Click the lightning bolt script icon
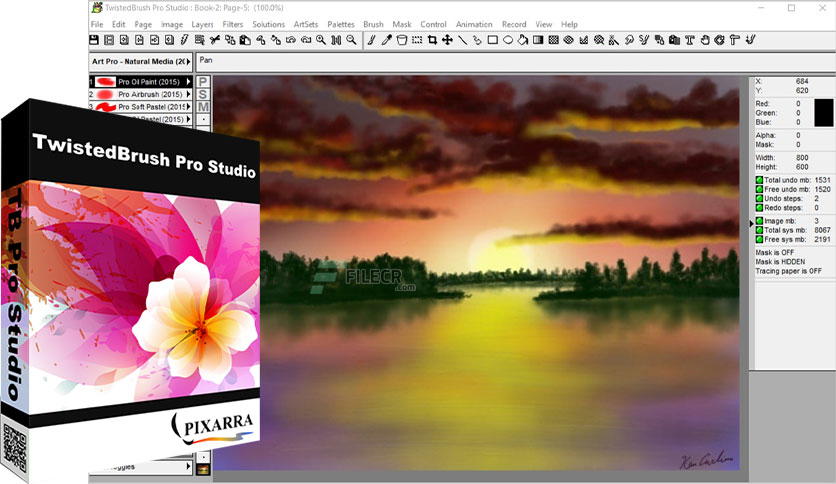 [184, 40]
